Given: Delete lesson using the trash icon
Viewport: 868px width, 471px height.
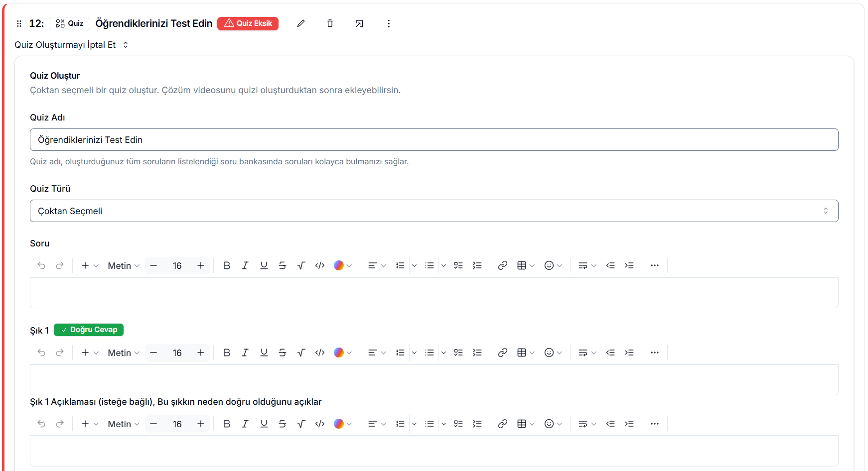Looking at the screenshot, I should point(330,23).
